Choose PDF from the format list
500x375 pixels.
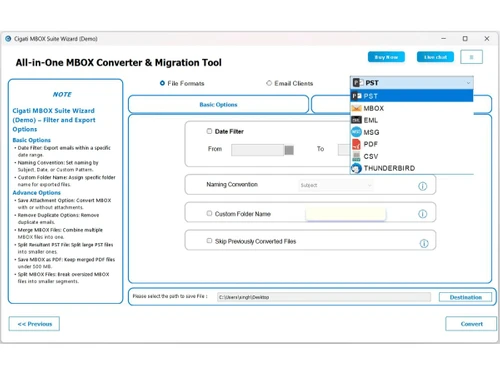(x=412, y=144)
